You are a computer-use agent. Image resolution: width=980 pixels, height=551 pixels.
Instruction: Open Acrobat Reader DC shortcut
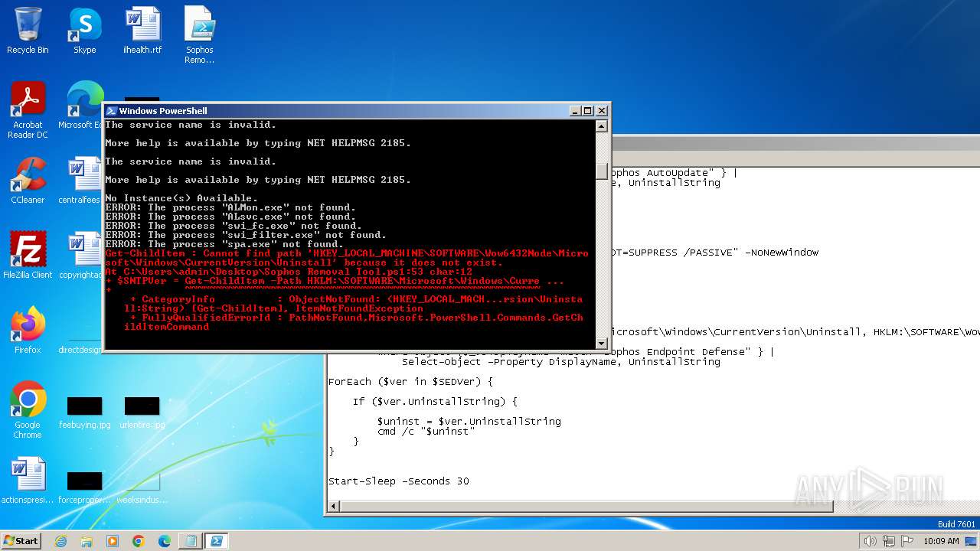(28, 110)
